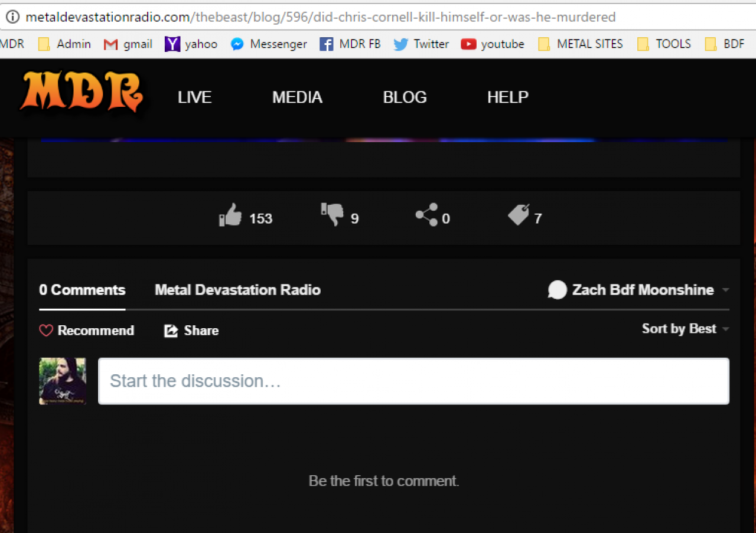The height and width of the screenshot is (533, 756).
Task: Go to the LIVE menu item
Action: (194, 97)
